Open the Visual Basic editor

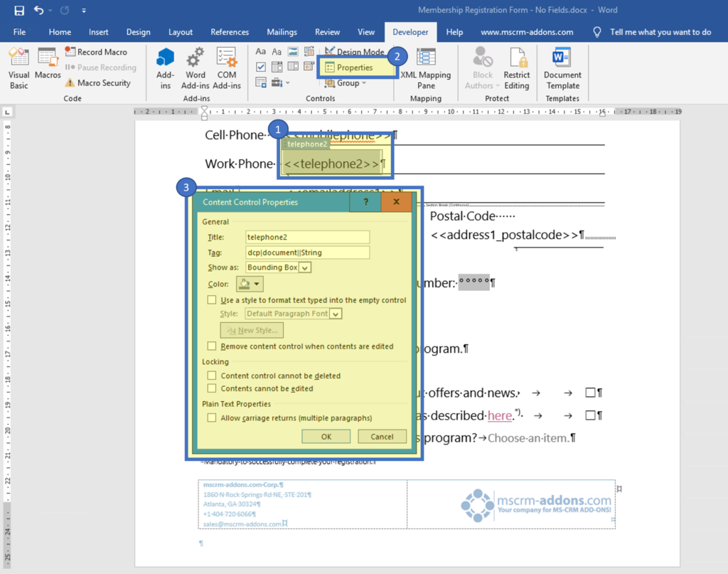click(x=18, y=68)
